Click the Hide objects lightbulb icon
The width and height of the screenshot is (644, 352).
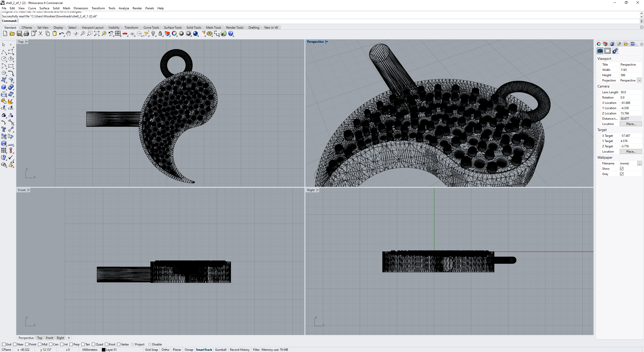click(x=153, y=34)
